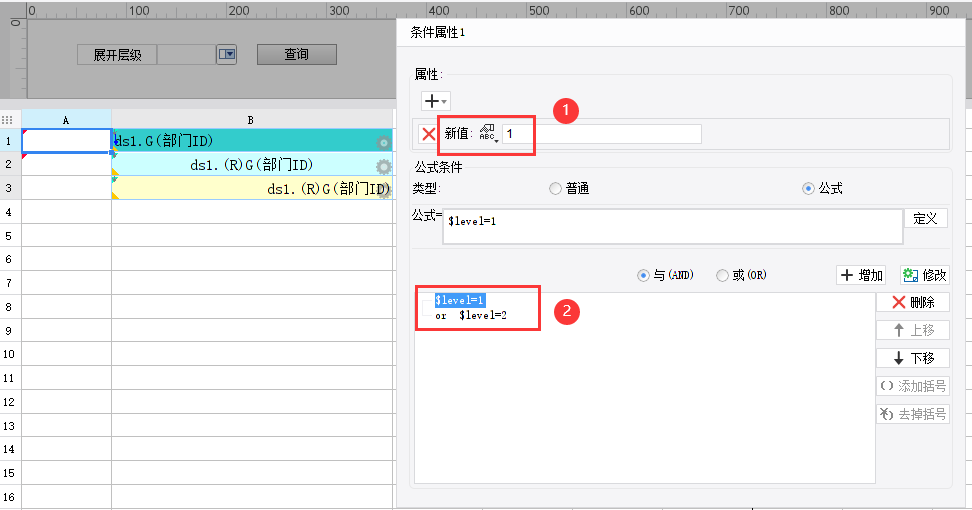Open the 展开层级 dropdown arrow
The image size is (972, 510).
tap(227, 55)
